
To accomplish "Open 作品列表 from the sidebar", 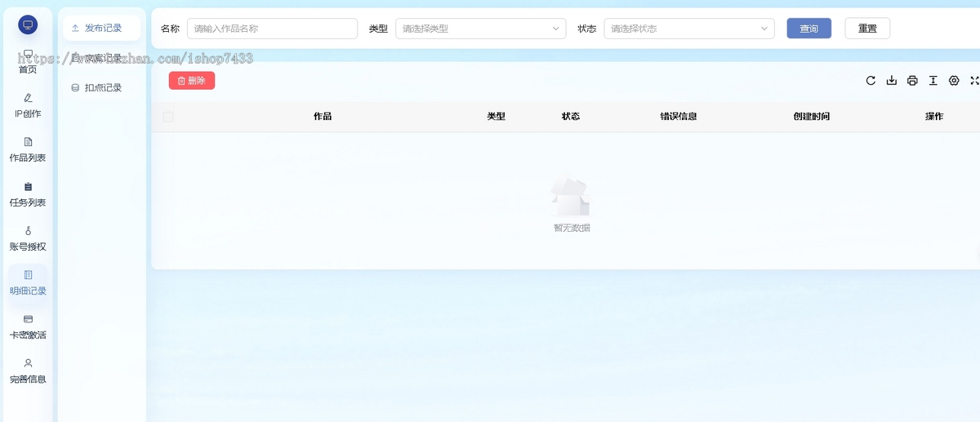I will point(28,150).
